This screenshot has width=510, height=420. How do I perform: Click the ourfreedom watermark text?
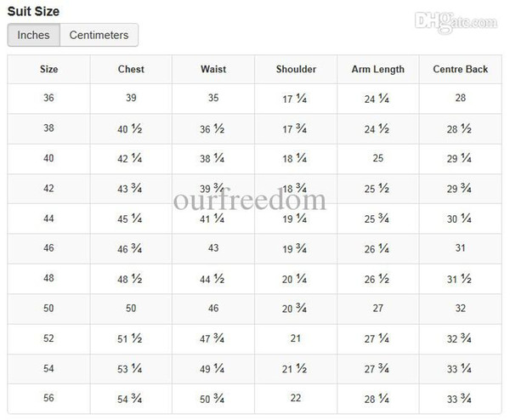tap(249, 200)
